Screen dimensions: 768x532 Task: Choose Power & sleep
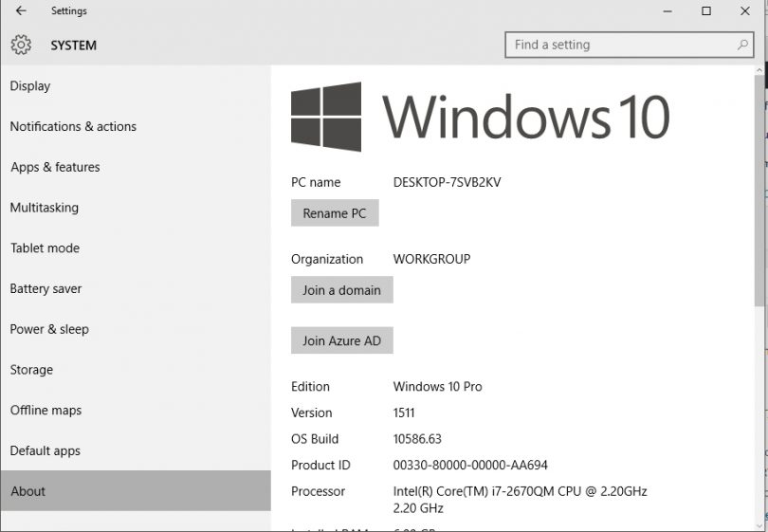49,330
